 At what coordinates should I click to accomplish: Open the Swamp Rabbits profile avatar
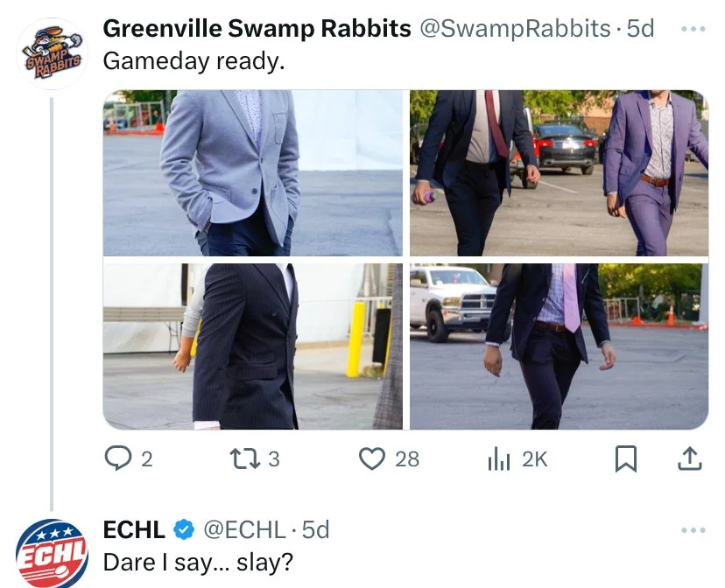[53, 53]
